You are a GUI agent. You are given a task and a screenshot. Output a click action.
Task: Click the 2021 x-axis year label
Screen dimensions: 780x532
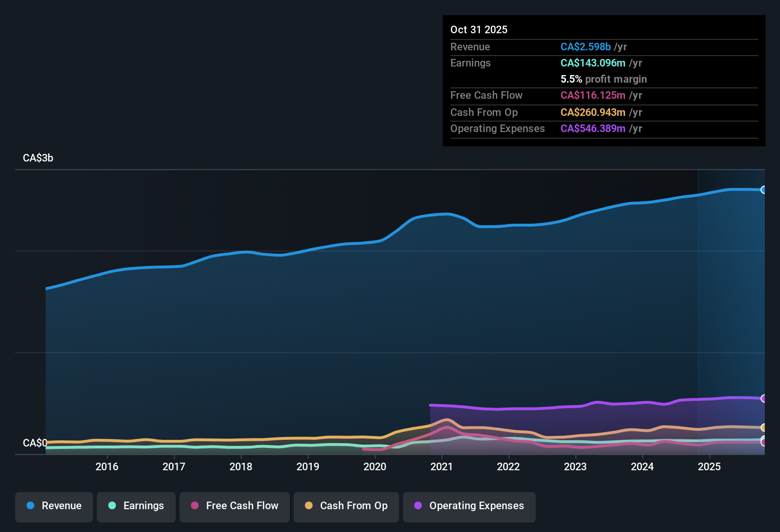[442, 467]
